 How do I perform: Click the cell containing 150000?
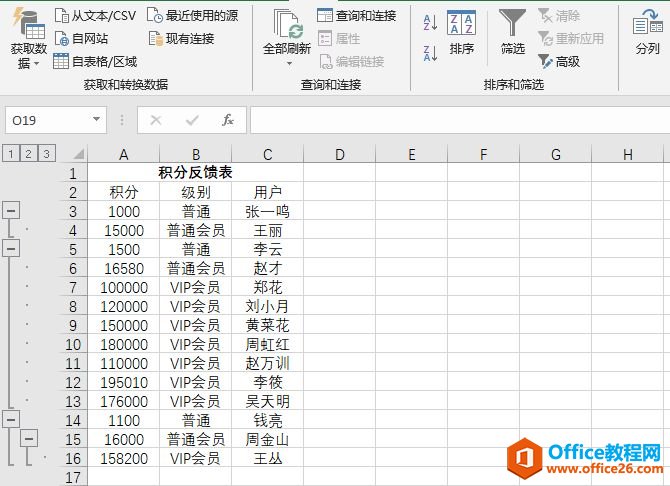(x=123, y=325)
